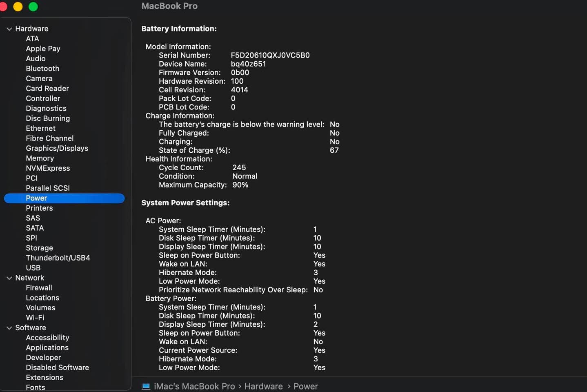Open the Controller entry
587x392 pixels.
click(43, 98)
